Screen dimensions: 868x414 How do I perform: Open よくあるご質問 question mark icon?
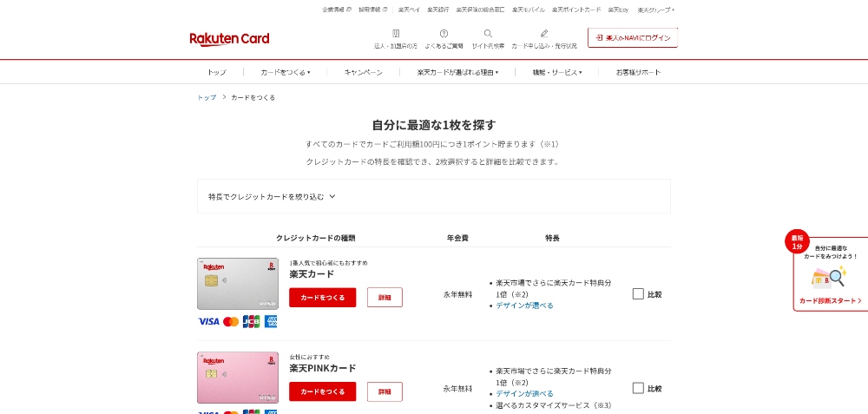coord(444,34)
